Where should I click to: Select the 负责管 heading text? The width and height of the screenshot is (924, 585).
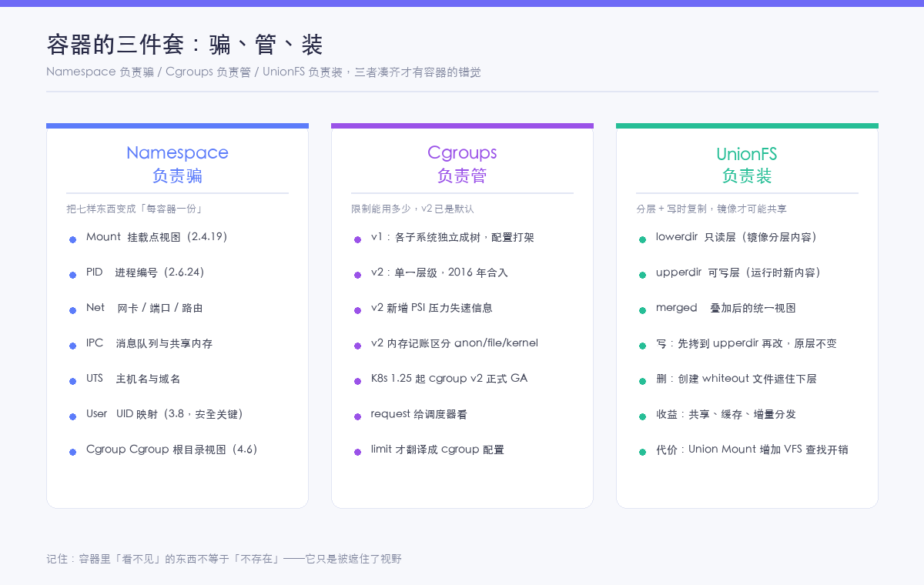(462, 175)
